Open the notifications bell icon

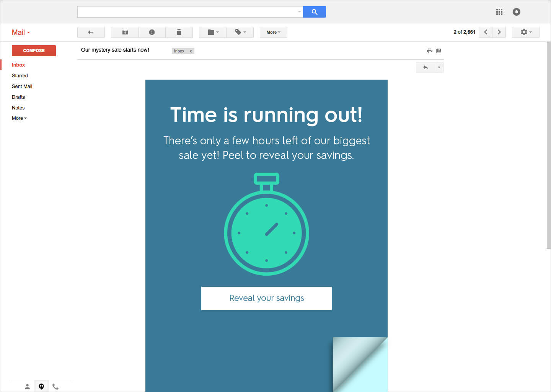pyautogui.click(x=517, y=12)
